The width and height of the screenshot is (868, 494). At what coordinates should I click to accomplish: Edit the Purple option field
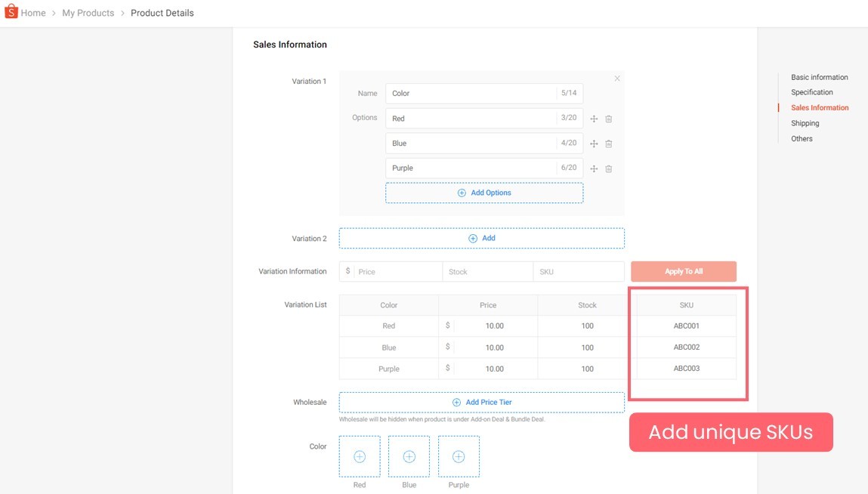pos(483,168)
